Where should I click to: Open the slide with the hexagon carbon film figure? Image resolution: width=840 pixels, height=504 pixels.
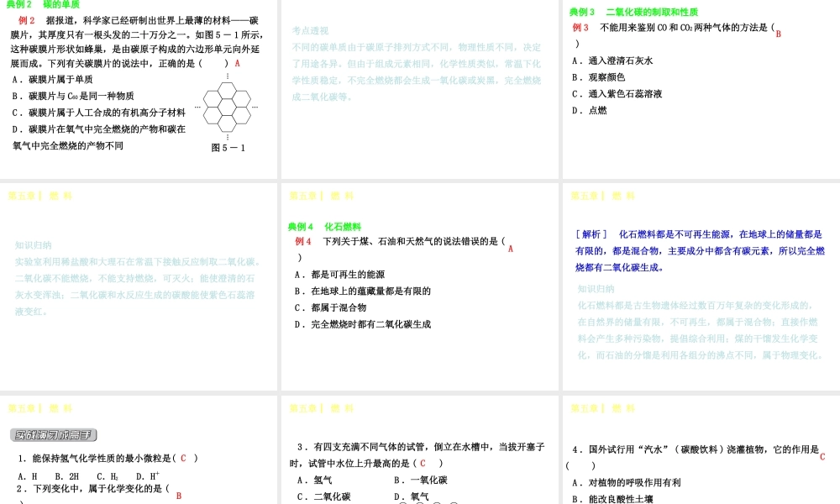(x=139, y=89)
